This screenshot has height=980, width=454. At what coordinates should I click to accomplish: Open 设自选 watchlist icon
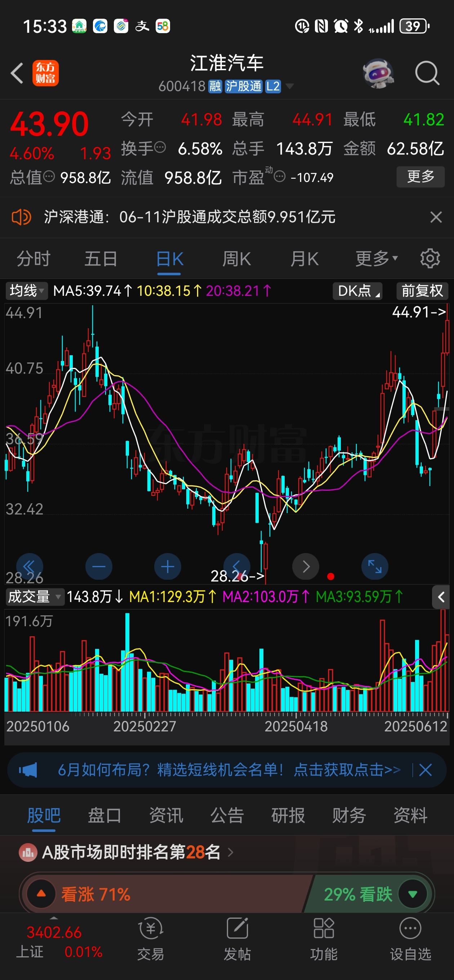tap(410, 928)
